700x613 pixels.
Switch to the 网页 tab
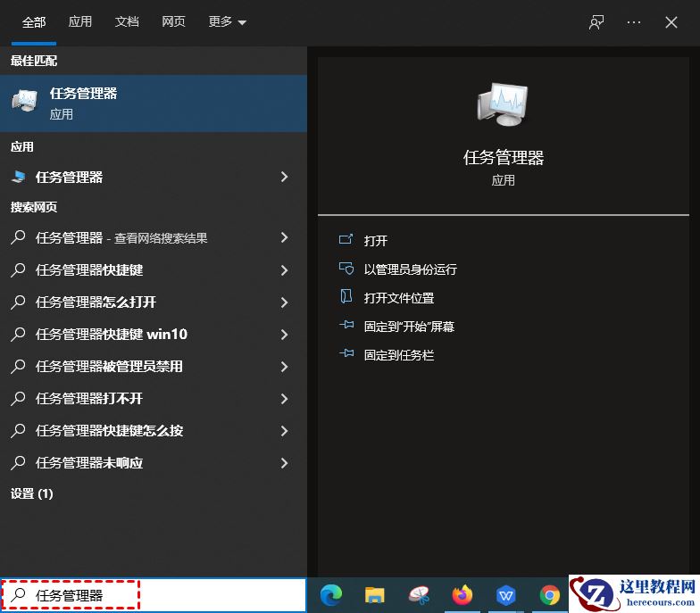click(173, 21)
